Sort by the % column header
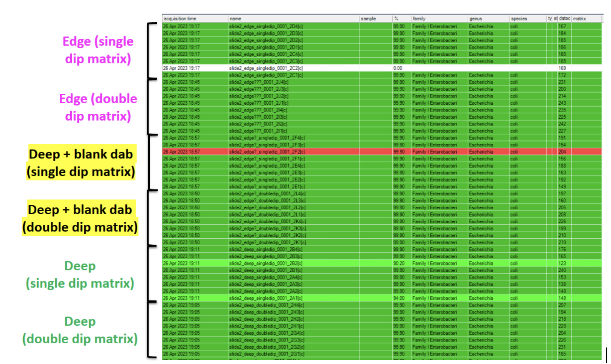 [402, 18]
